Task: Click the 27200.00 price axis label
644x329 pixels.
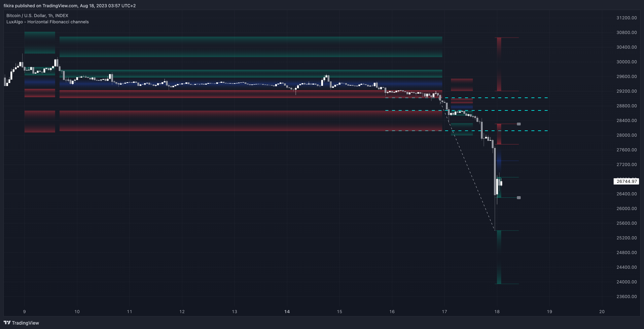Action: click(x=627, y=164)
